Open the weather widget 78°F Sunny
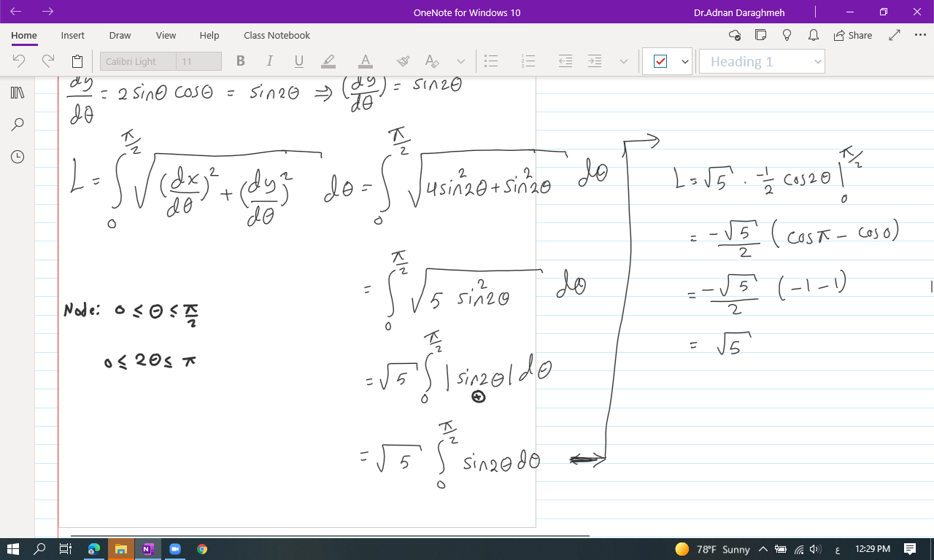This screenshot has width=934, height=560. [712, 548]
